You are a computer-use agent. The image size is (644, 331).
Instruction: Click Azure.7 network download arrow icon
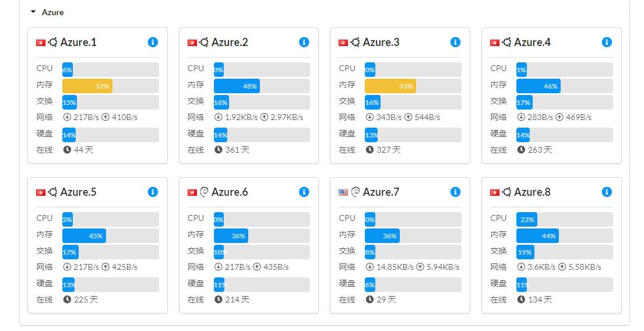(x=370, y=267)
